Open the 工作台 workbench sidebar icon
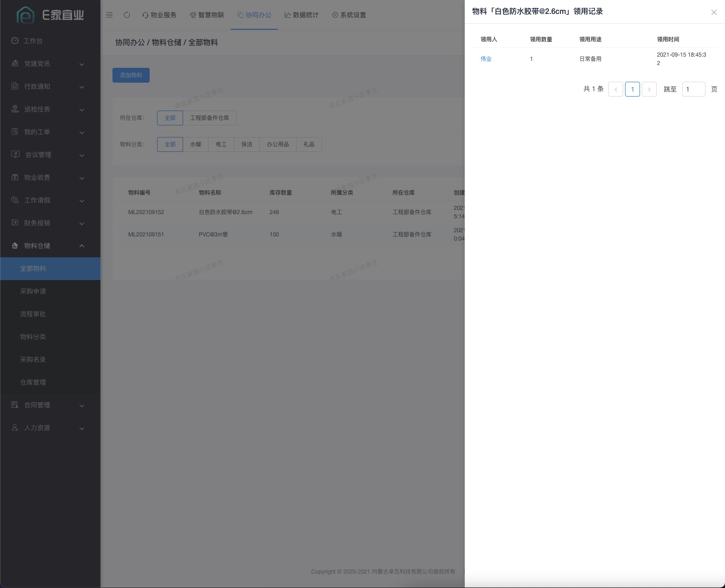The width and height of the screenshot is (725, 588). (14, 40)
